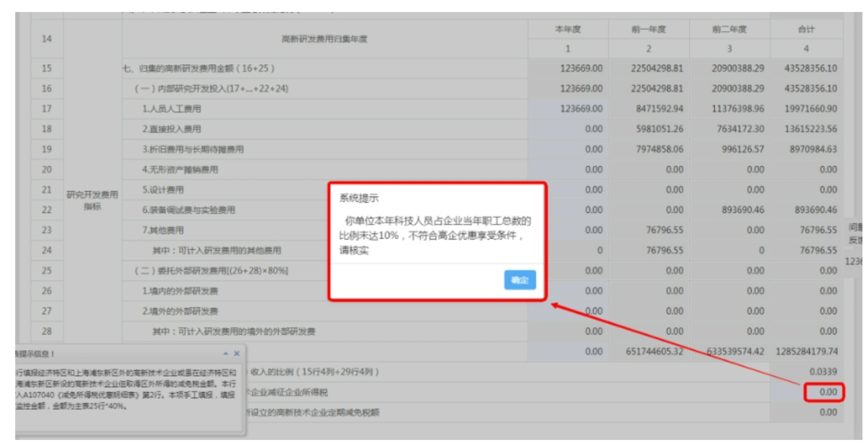Click total 43528356.10 in row 15
This screenshot has width=868, height=445.
pos(811,68)
